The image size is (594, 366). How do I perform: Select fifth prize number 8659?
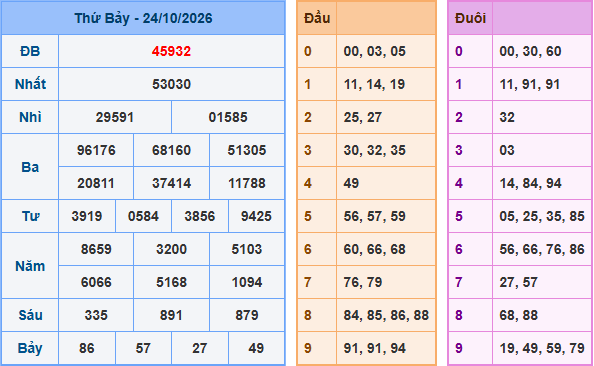click(x=96, y=249)
